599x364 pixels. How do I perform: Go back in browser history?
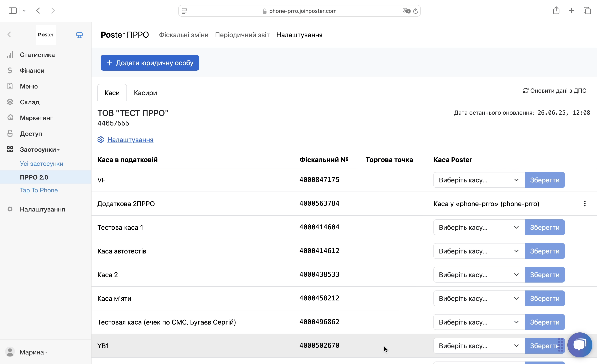tap(38, 10)
